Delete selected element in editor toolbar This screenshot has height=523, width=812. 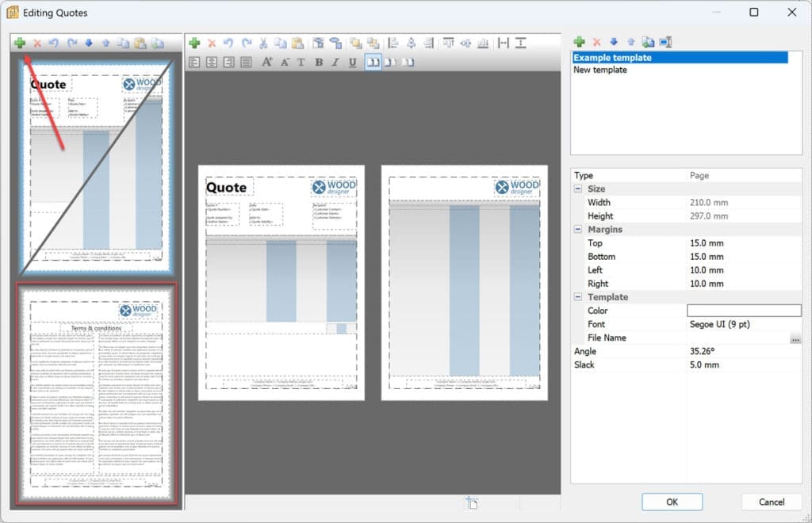point(212,44)
